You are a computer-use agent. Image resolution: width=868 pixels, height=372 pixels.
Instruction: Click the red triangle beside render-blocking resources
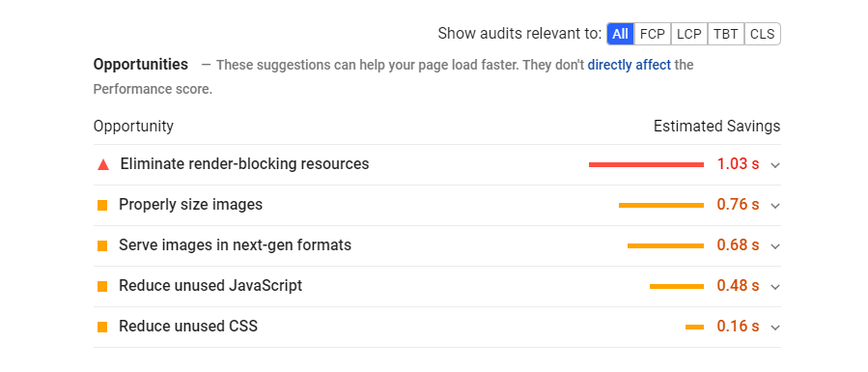click(x=103, y=165)
